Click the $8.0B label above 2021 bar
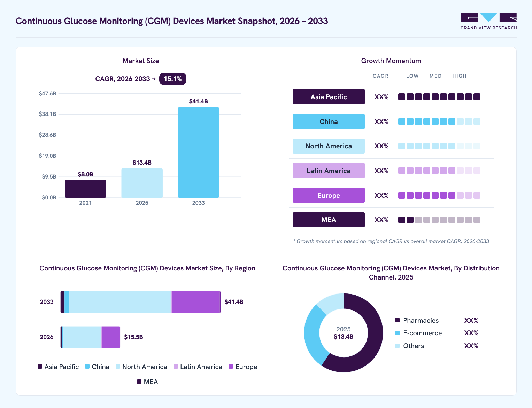The width and height of the screenshot is (532, 408). 85,174
